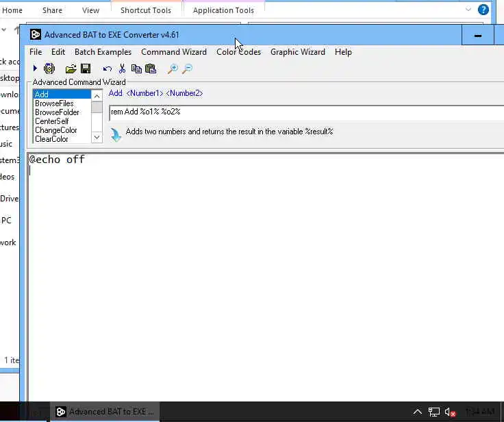Switch to Explorer Home tab
Screen dimensions: 504x422
pyautogui.click(x=12, y=10)
